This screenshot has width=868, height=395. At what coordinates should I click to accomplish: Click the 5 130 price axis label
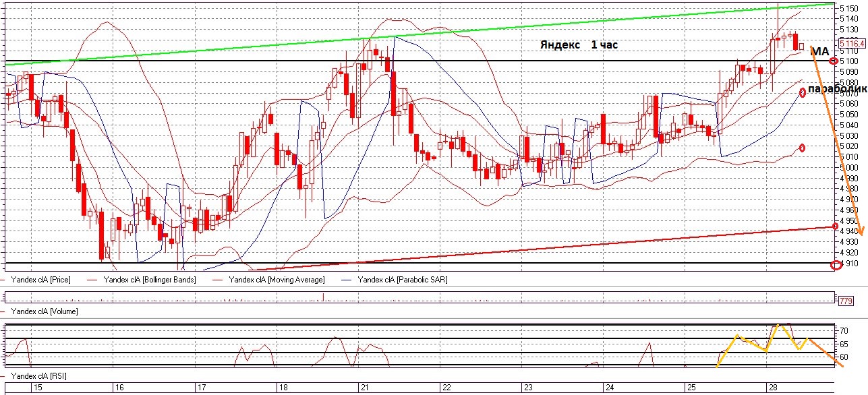(848, 30)
